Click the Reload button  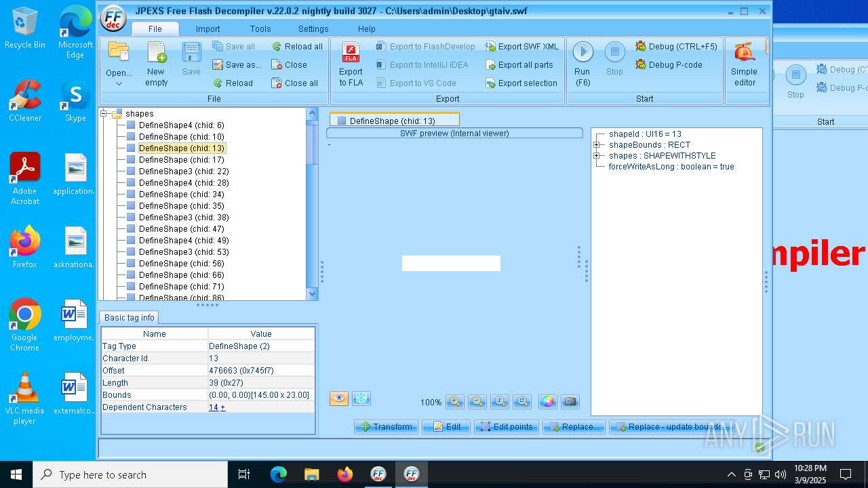pyautogui.click(x=233, y=83)
